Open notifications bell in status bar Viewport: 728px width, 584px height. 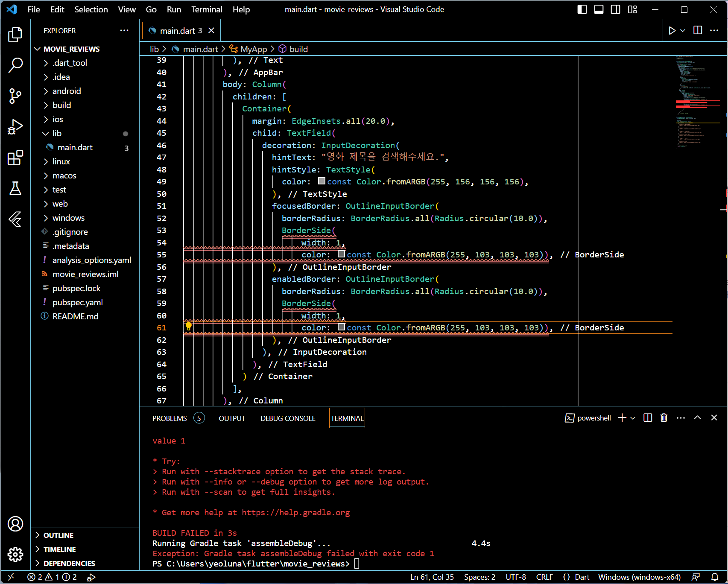[x=715, y=577]
